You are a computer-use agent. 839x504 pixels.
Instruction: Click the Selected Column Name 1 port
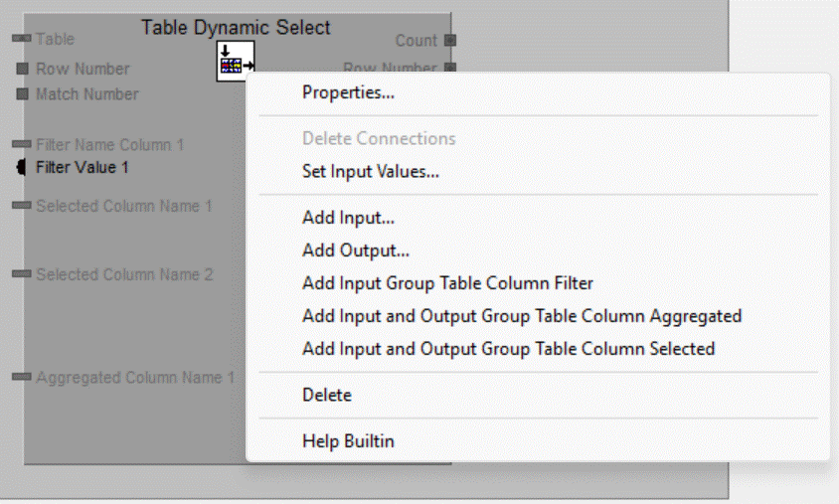[x=22, y=206]
